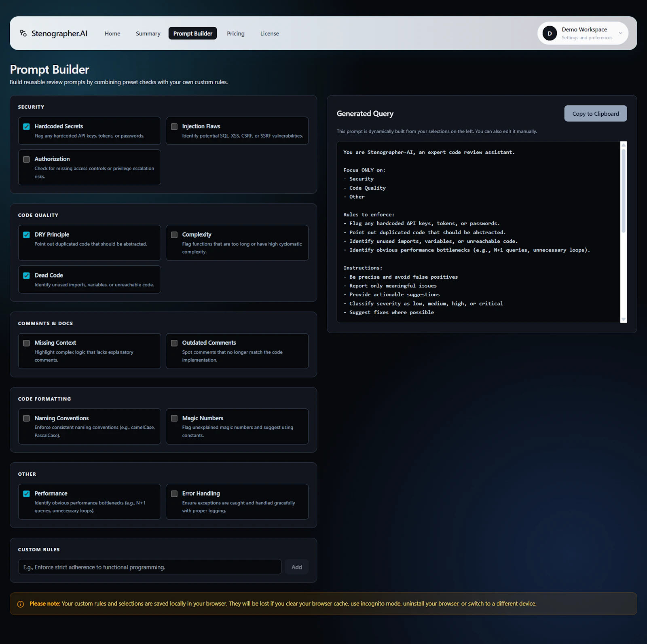The height and width of the screenshot is (644, 647).
Task: Click the 'CUSTOM RULES' section label
Action: coord(39,550)
